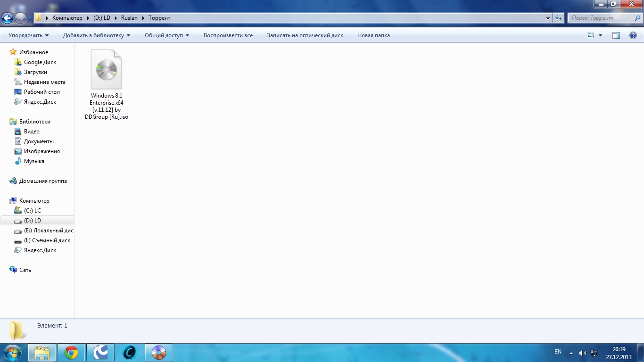Open the disc imaging app on taskbar
The image size is (644, 362).
159,353
